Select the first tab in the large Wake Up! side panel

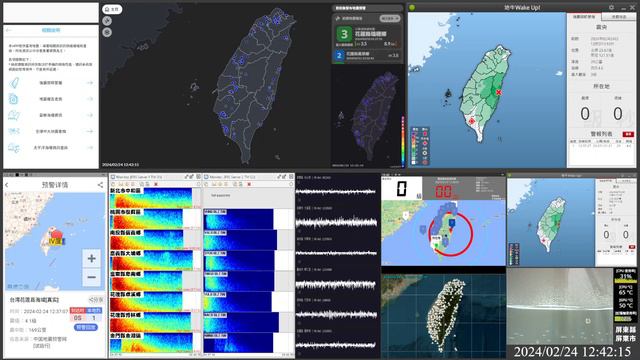pos(584,17)
